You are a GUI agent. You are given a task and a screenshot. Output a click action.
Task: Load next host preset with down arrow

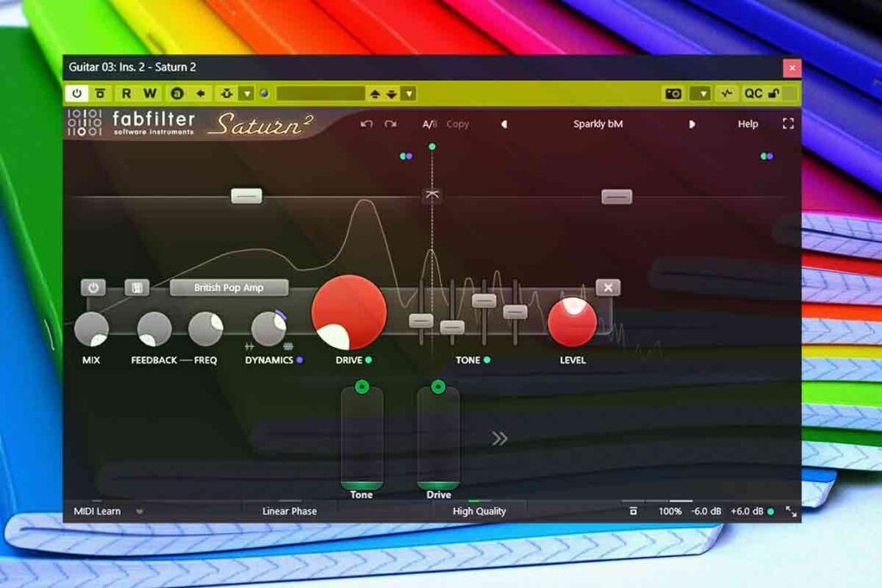pyautogui.click(x=392, y=94)
